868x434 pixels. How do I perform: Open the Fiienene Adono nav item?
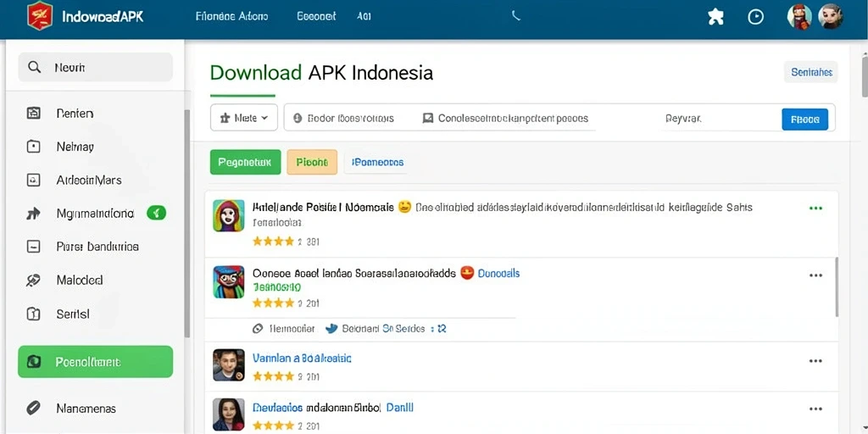tap(232, 16)
